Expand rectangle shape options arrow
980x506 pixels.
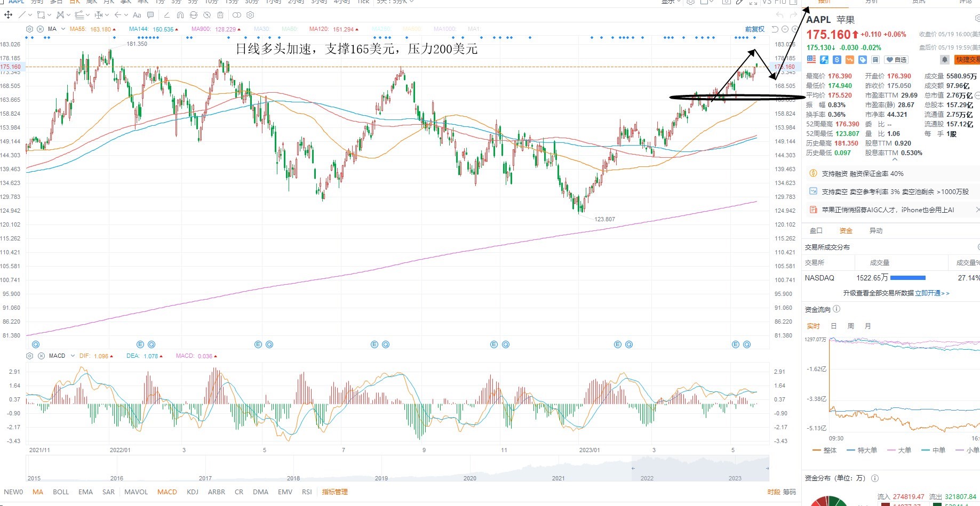49,15
